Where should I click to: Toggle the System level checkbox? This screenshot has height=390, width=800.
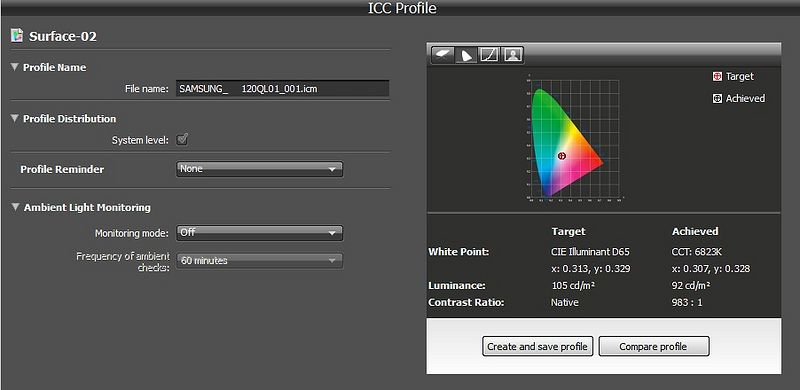coord(182,139)
